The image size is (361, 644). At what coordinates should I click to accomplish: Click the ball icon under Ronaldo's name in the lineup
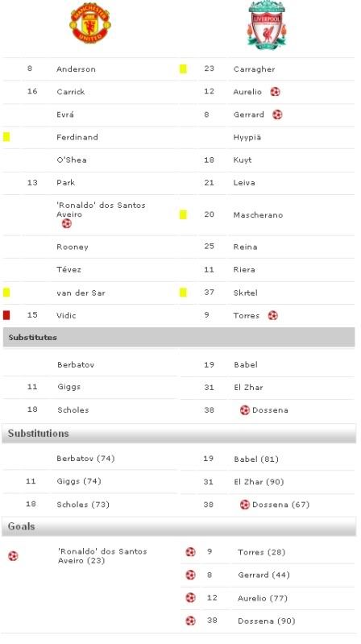point(66,223)
